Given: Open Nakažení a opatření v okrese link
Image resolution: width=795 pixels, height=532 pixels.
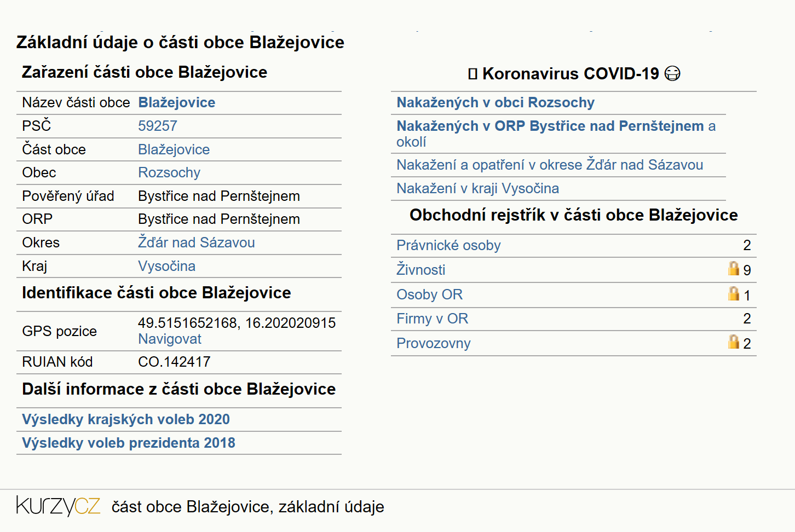Looking at the screenshot, I should coord(550,165).
